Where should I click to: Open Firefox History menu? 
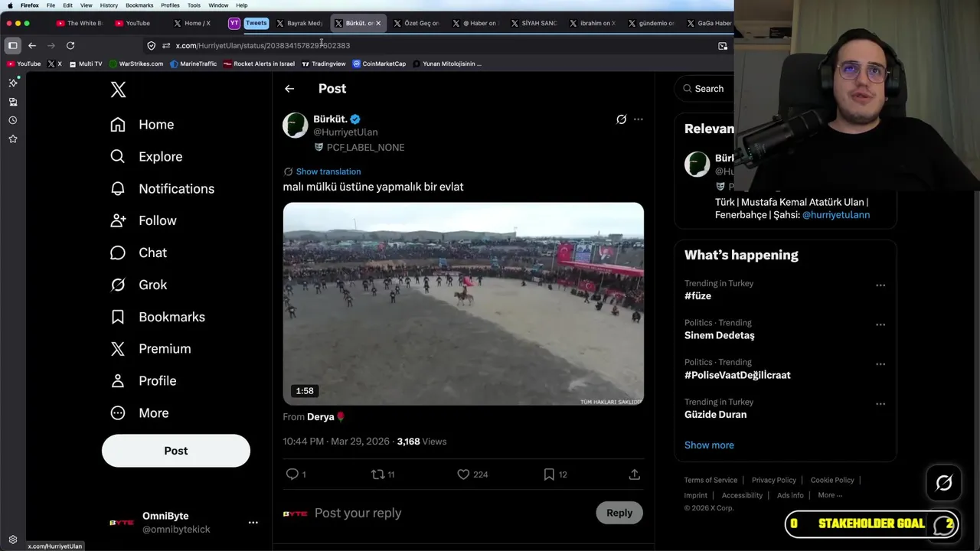click(109, 5)
